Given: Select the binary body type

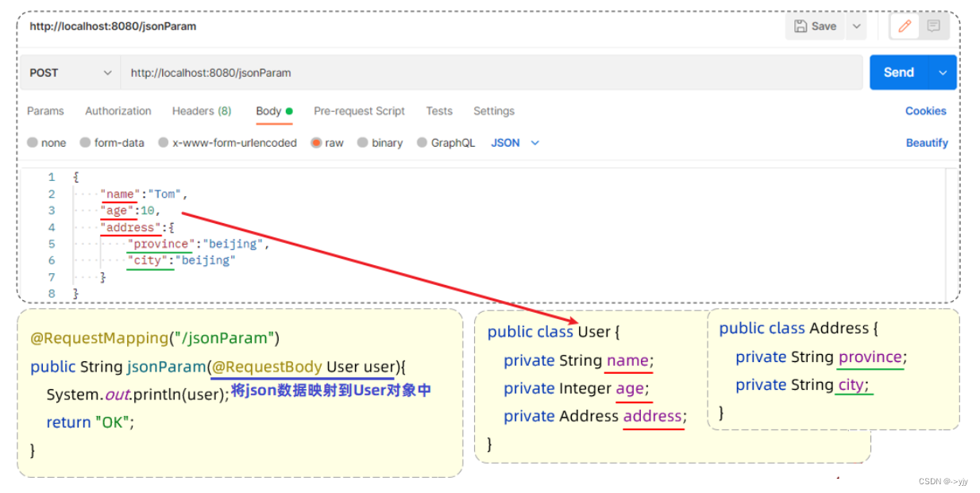Looking at the screenshot, I should coord(380,143).
